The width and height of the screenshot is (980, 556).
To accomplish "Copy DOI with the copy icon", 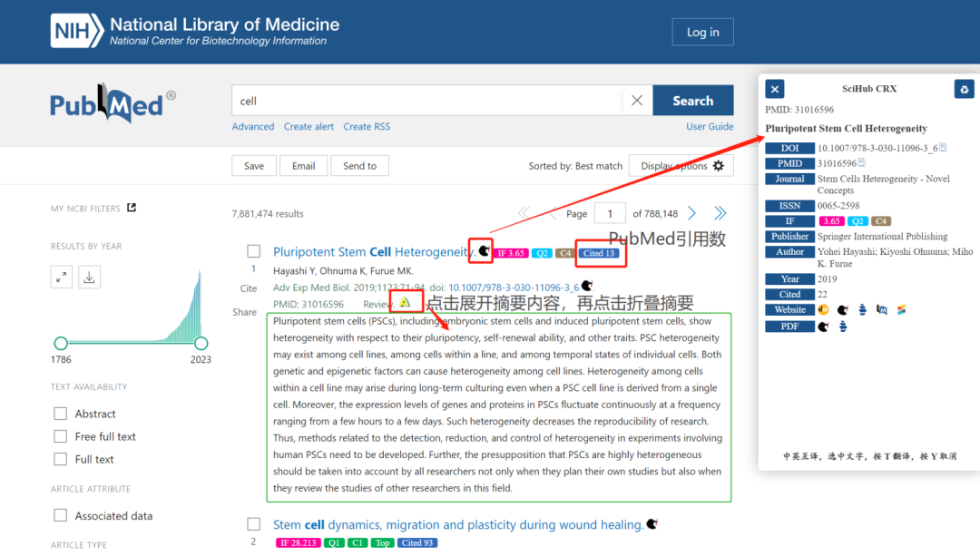I will tap(943, 148).
